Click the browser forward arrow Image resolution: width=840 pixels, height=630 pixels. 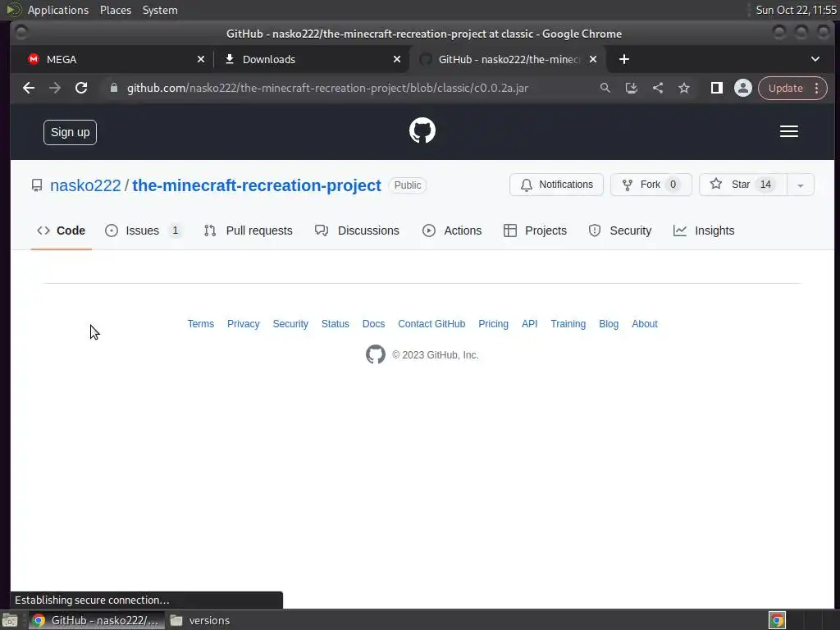point(55,88)
